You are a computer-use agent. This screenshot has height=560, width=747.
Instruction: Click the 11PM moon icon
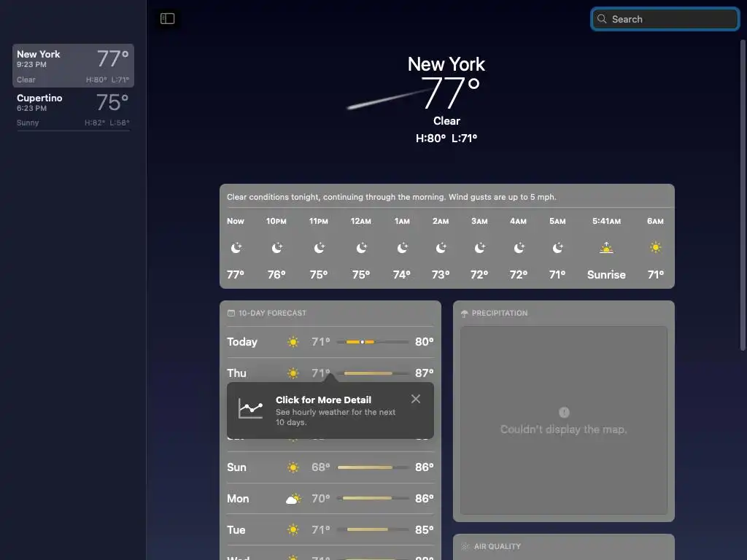pyautogui.click(x=319, y=248)
